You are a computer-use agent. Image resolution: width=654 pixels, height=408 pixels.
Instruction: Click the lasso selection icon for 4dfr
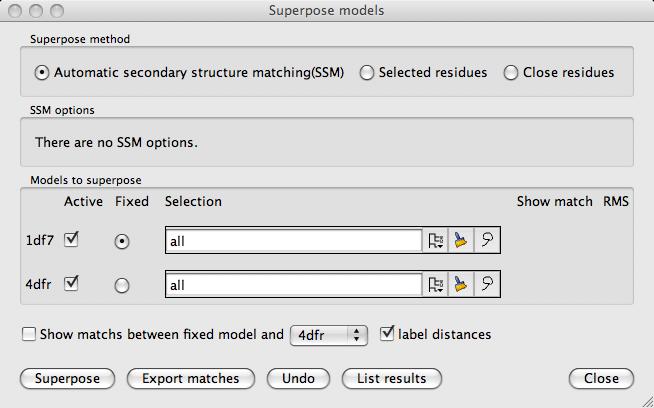[486, 285]
